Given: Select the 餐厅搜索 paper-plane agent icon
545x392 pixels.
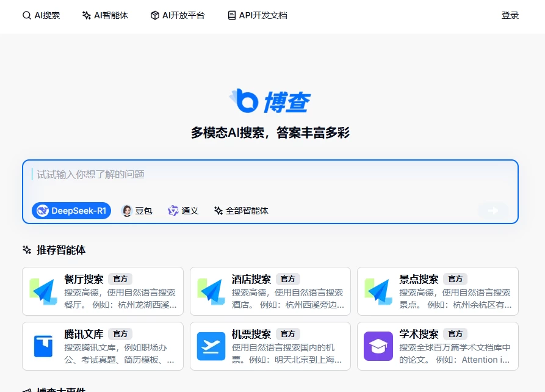Looking at the screenshot, I should pyautogui.click(x=43, y=291).
